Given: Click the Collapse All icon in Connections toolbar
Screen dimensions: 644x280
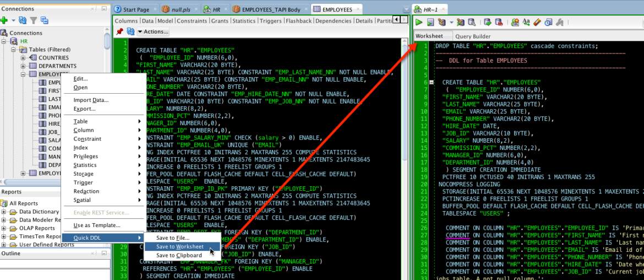Looking at the screenshot, I should tap(45, 20).
